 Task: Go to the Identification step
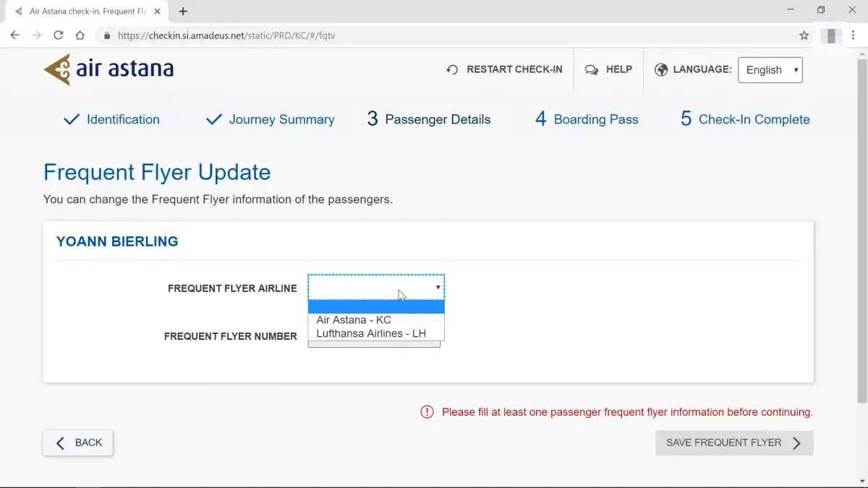coord(112,119)
